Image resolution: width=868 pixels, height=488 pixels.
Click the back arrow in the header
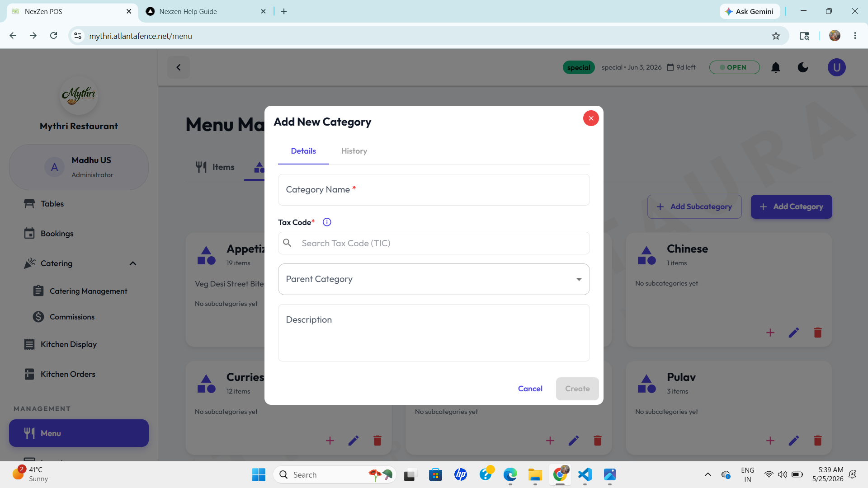coord(179,67)
